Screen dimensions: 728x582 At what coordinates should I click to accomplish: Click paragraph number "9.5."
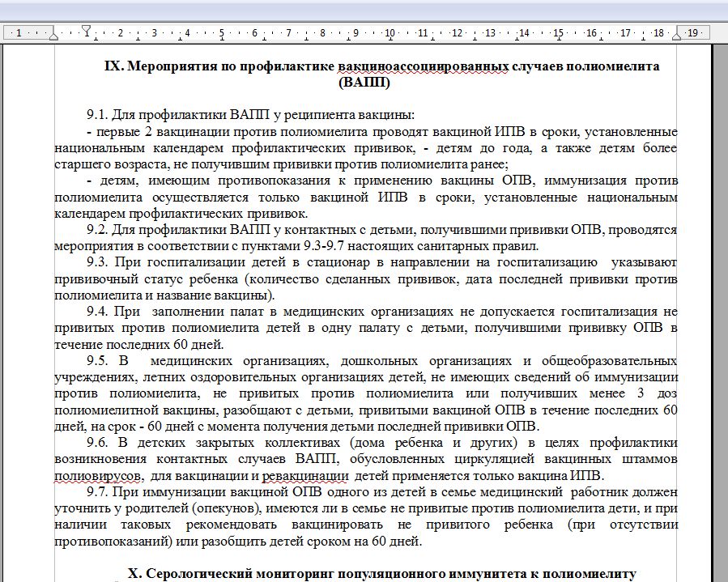click(97, 361)
